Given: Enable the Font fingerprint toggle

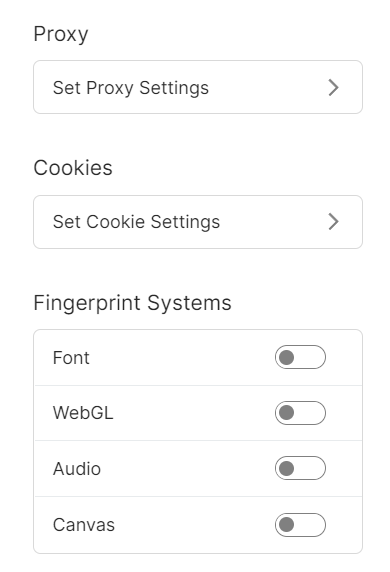Looking at the screenshot, I should [300, 357].
